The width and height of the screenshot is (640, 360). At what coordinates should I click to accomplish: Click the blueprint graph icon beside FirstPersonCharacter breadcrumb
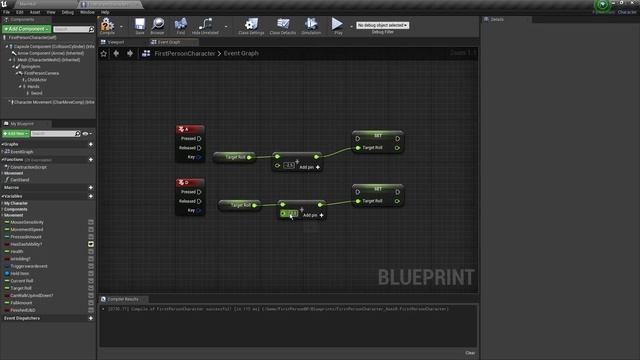click(x=146, y=53)
